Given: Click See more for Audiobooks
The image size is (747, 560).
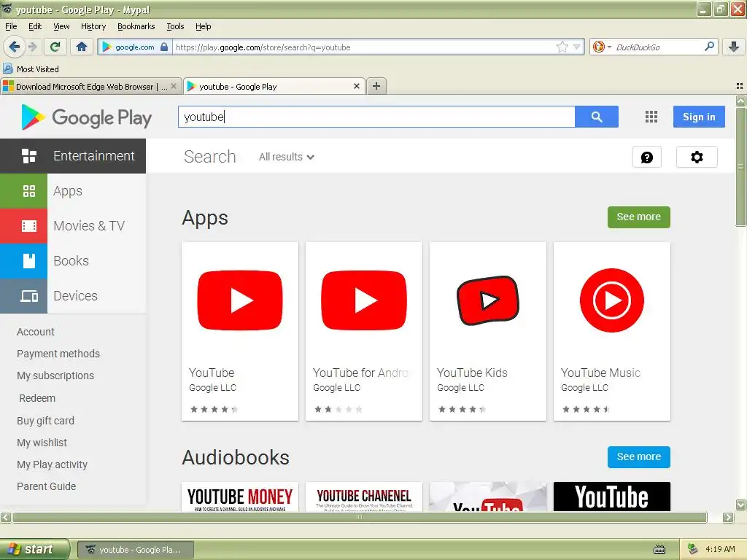Looking at the screenshot, I should pyautogui.click(x=638, y=456).
